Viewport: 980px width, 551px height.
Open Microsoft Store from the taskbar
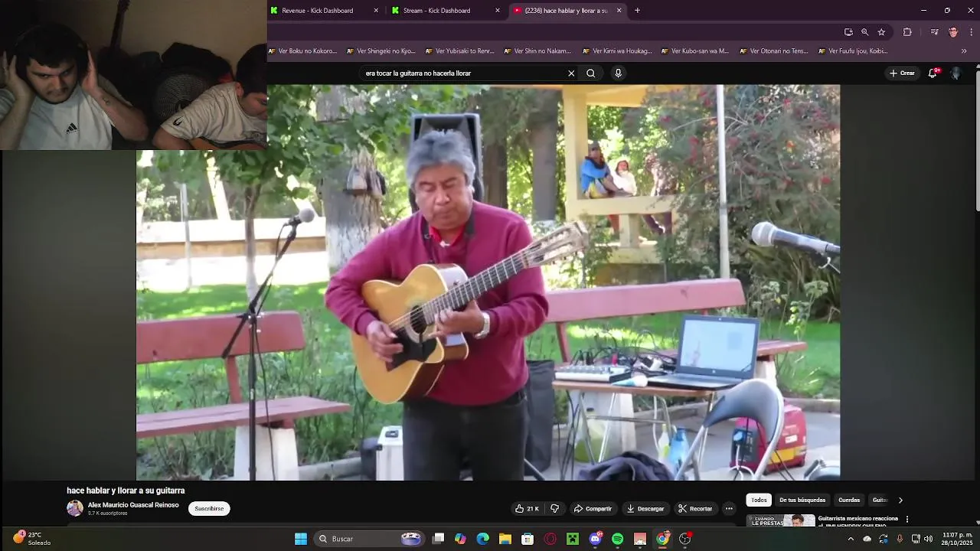click(528, 539)
